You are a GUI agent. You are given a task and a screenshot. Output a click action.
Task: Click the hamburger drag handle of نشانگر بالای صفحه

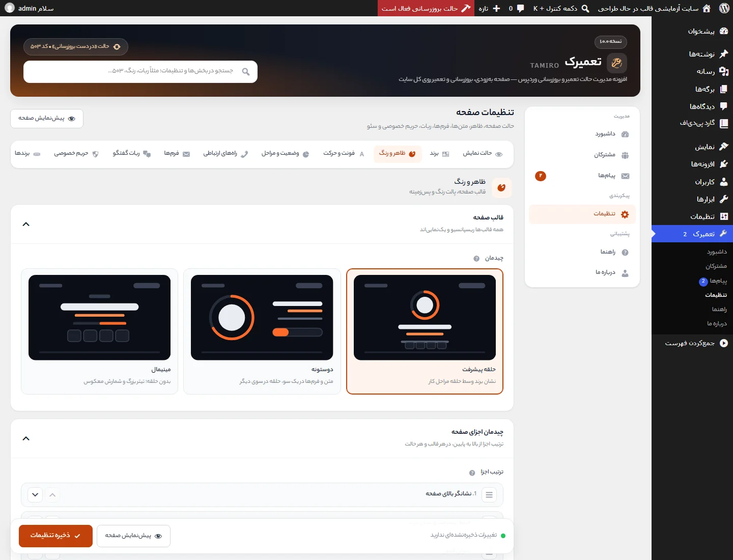tap(489, 494)
